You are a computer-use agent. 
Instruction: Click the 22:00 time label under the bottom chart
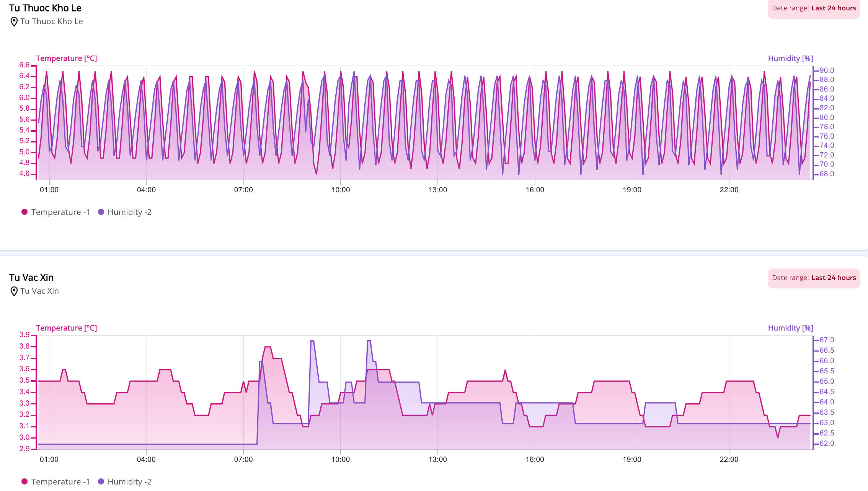coord(729,460)
